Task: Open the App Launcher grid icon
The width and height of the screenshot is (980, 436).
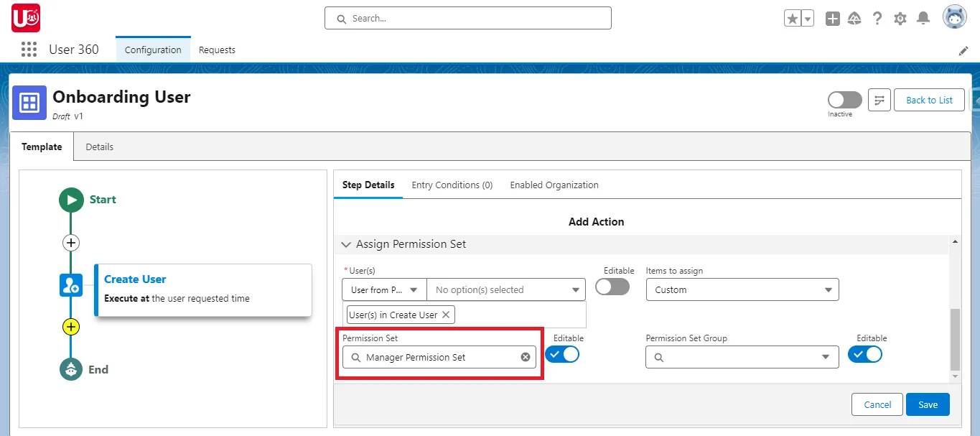Action: click(28, 49)
